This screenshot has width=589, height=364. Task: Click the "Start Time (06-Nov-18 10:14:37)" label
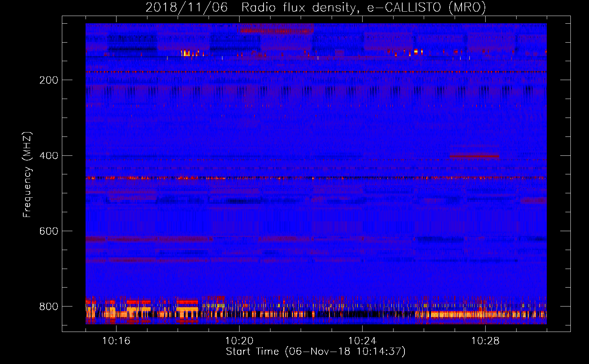[x=316, y=352]
